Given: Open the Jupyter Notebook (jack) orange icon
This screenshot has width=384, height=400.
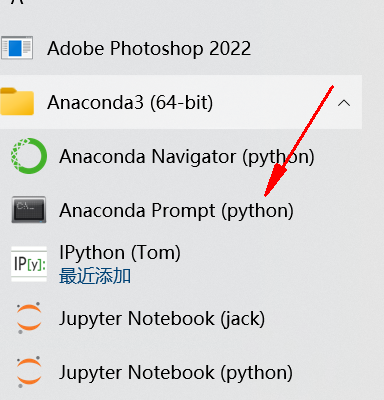Looking at the screenshot, I should tap(29, 318).
